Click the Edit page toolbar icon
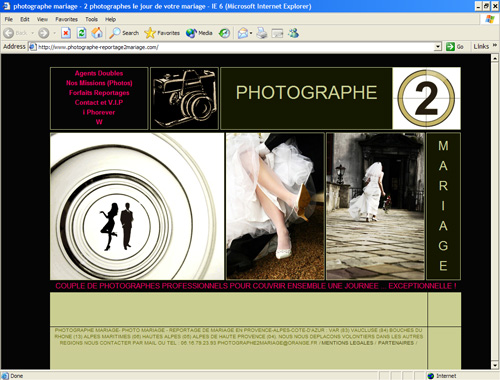Screen dimensions: 500x380 click(277, 33)
